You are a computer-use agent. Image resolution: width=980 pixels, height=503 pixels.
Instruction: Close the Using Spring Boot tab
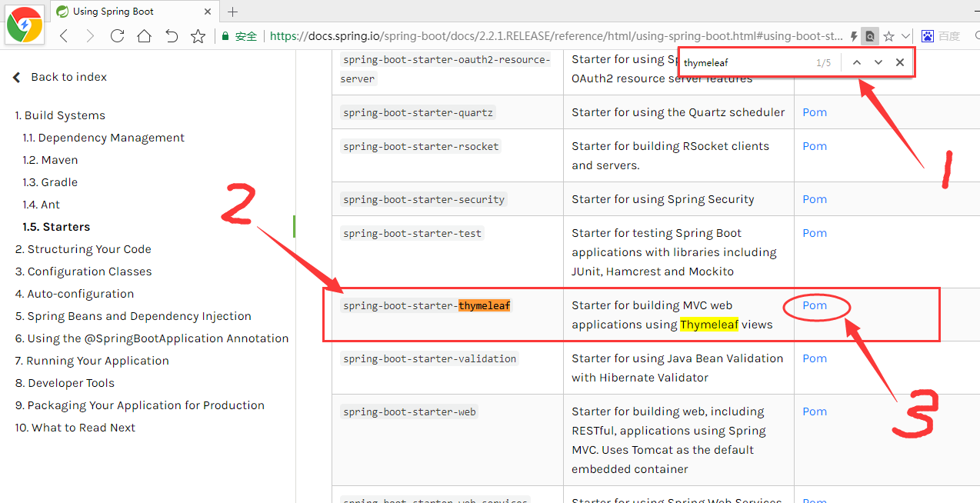(208, 12)
